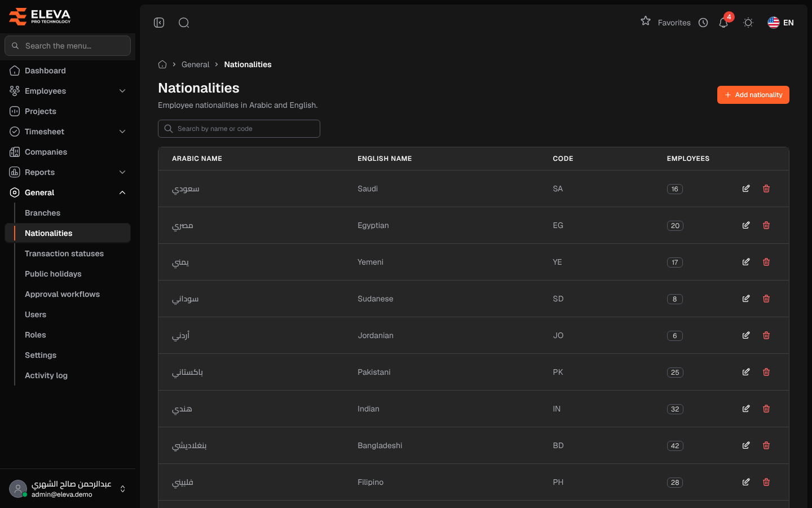This screenshot has width=812, height=508.
Task: Expand the Reports menu chevron
Action: (122, 172)
